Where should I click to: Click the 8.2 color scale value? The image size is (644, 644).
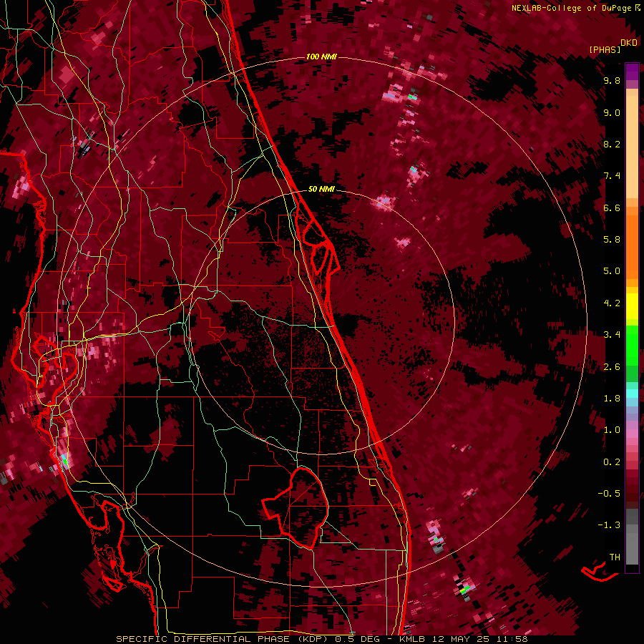pyautogui.click(x=612, y=144)
